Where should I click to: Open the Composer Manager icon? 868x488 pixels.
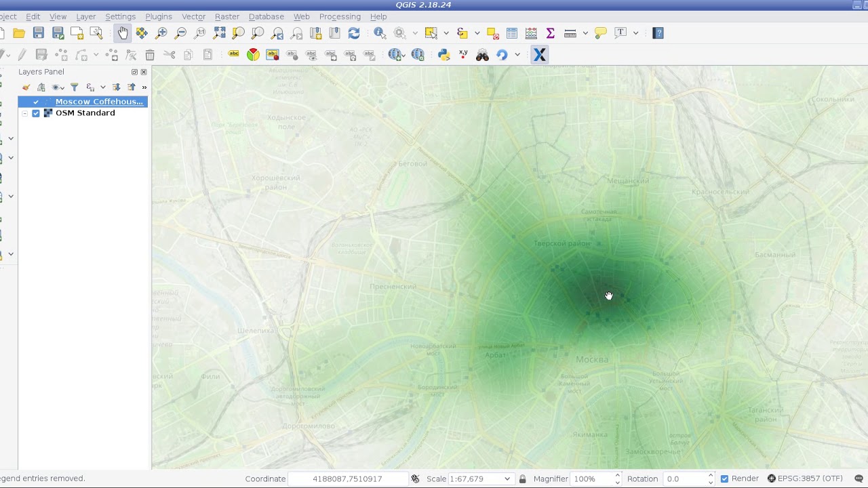pos(96,33)
